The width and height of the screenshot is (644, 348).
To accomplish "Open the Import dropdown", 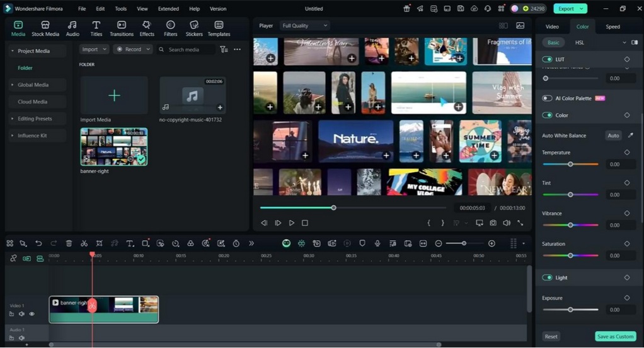I will pos(94,49).
